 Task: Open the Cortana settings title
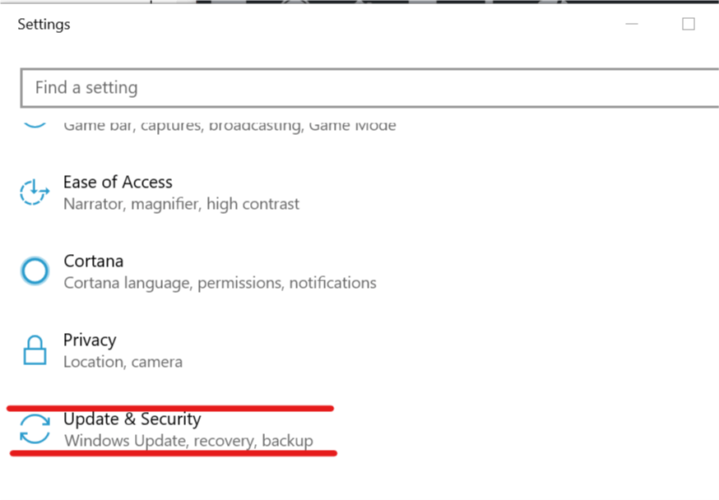click(94, 261)
